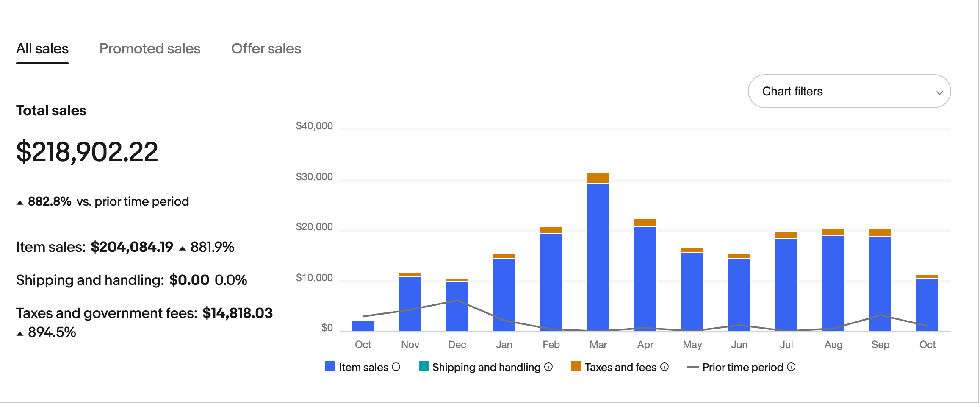
Task: Open the Offer sales tab
Action: tap(266, 48)
